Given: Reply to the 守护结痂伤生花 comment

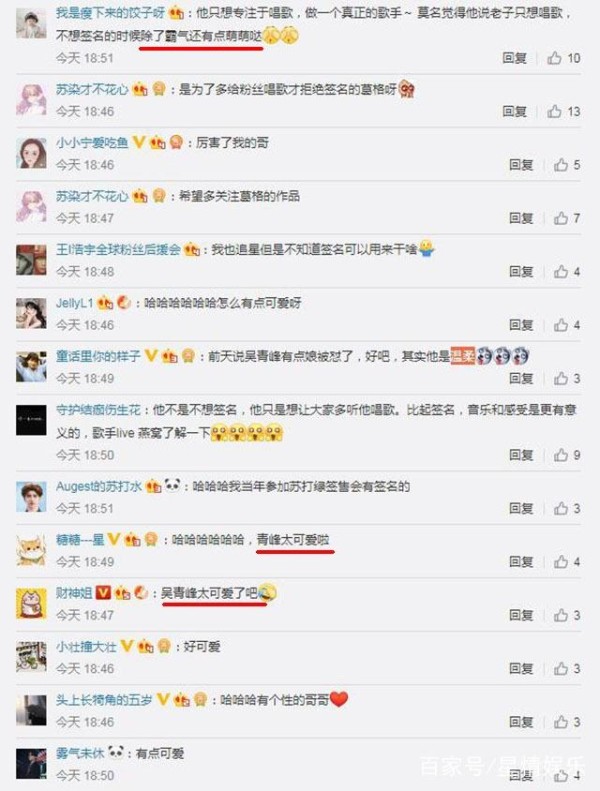Looking at the screenshot, I should click(521, 455).
